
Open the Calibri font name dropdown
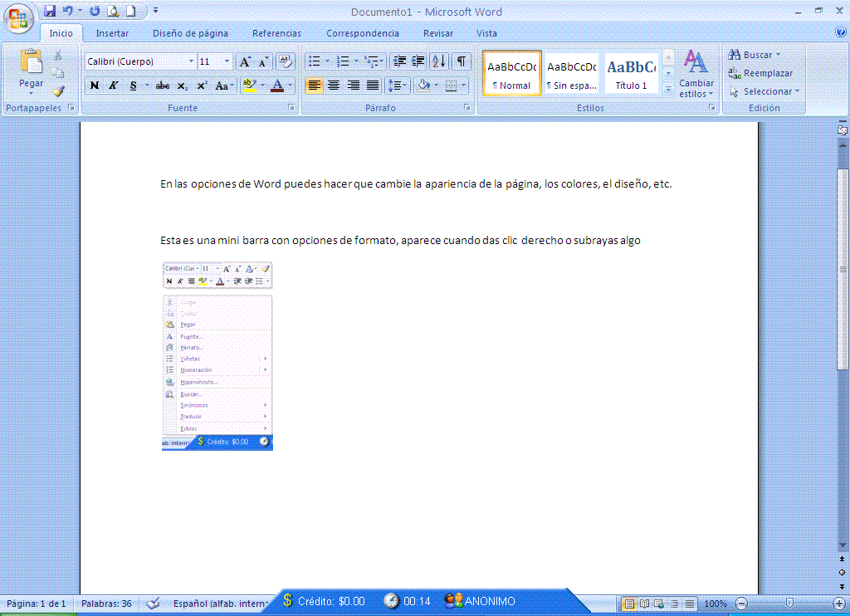click(191, 61)
